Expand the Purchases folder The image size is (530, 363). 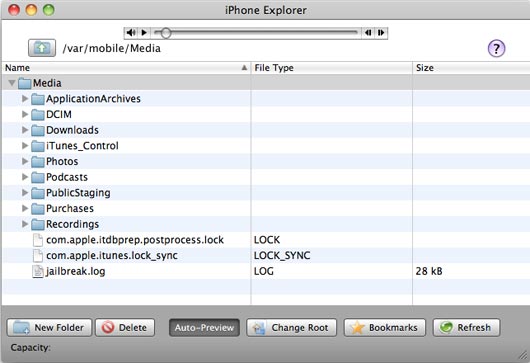tap(25, 208)
